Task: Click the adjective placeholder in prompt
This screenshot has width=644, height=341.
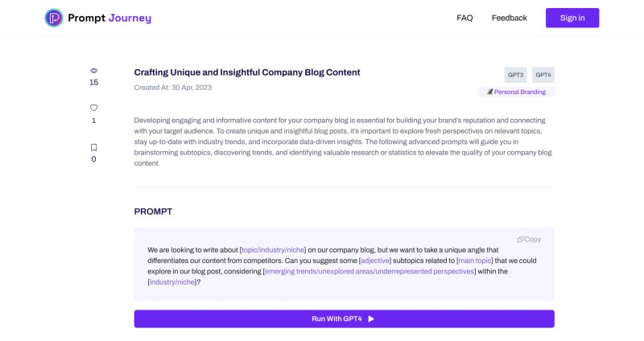Action: coord(375,261)
